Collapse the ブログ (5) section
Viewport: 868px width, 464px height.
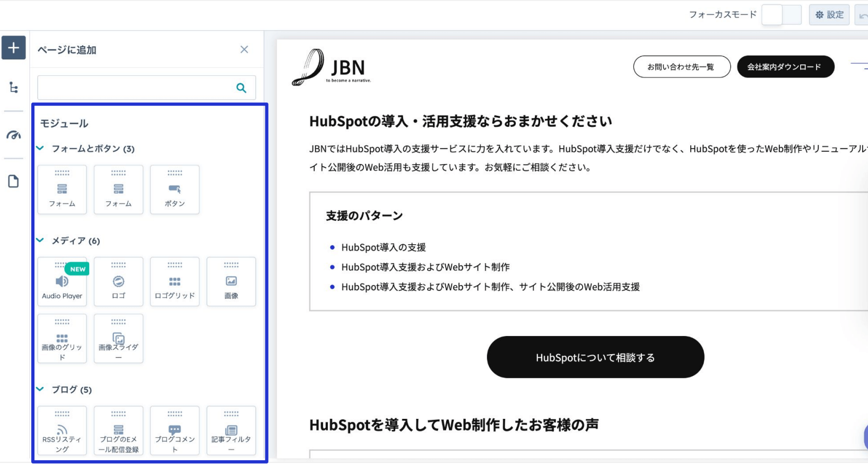click(40, 389)
